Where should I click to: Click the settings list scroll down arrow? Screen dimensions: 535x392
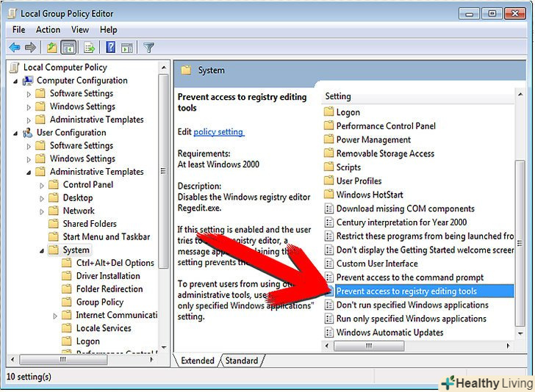pos(520,333)
